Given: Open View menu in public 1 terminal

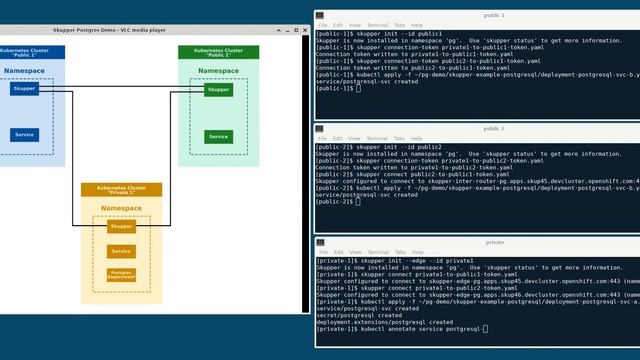Looking at the screenshot, I should pyautogui.click(x=355, y=25).
